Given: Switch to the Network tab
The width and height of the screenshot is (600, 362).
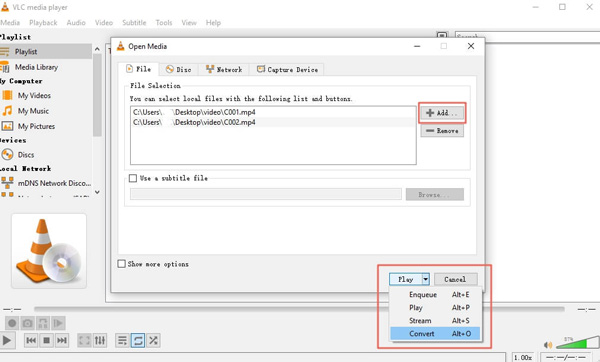Looking at the screenshot, I should (x=224, y=70).
